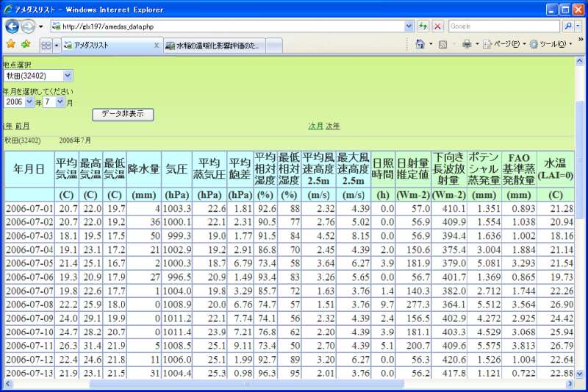Open the ツール(O) menu

pyautogui.click(x=551, y=44)
